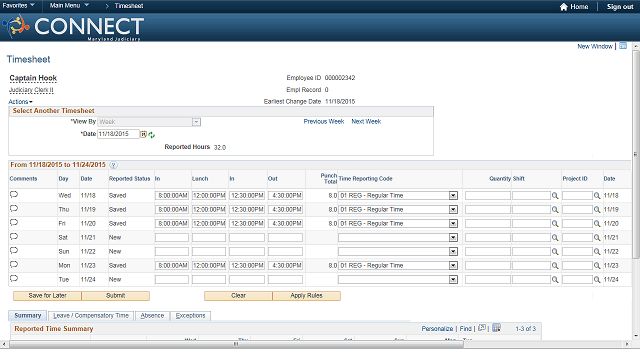This screenshot has width=640, height=360.
Task: Open Time Reporting Code dropdown for Fri 11/20
Action: click(x=453, y=224)
